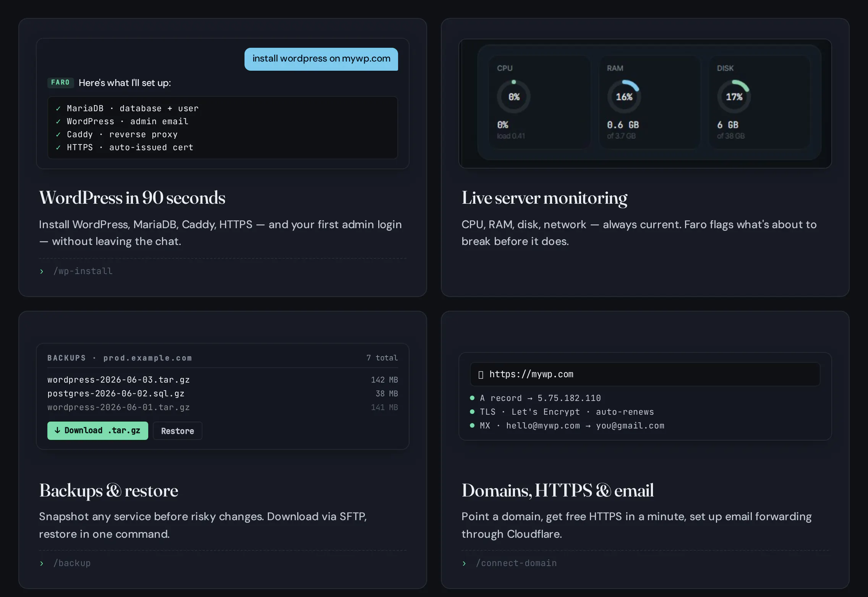Click the 'BACKUPS · prod.example.com' header
Viewport: 868px width, 597px height.
(120, 358)
